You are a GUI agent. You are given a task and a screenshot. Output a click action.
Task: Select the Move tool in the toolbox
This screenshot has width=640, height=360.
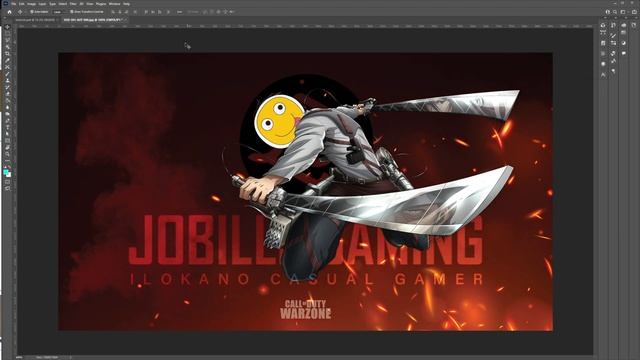[7, 27]
